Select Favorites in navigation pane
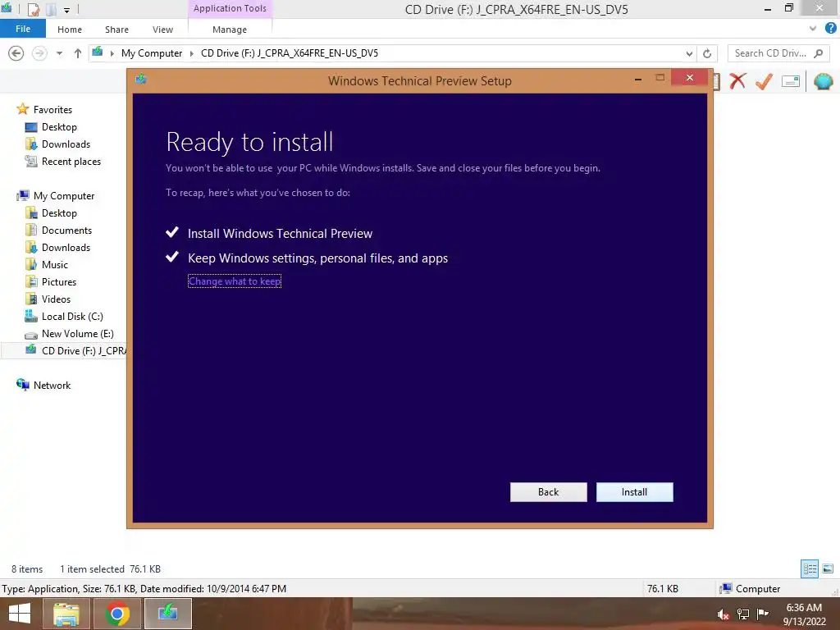 point(52,109)
